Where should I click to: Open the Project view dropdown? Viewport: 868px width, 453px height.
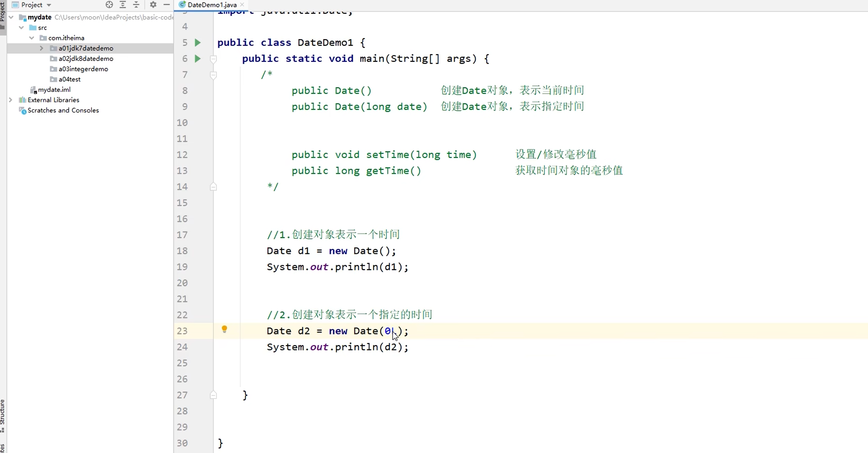click(x=49, y=5)
